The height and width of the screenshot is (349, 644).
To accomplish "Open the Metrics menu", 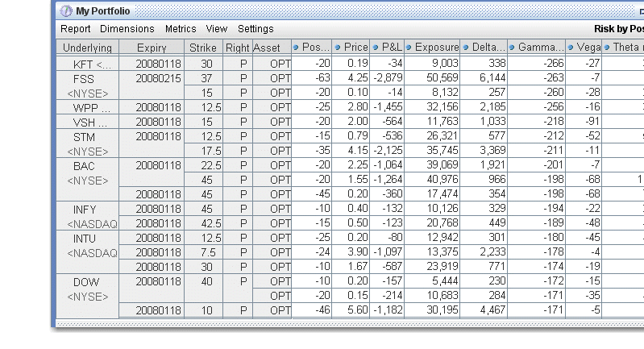I will click(x=180, y=29).
